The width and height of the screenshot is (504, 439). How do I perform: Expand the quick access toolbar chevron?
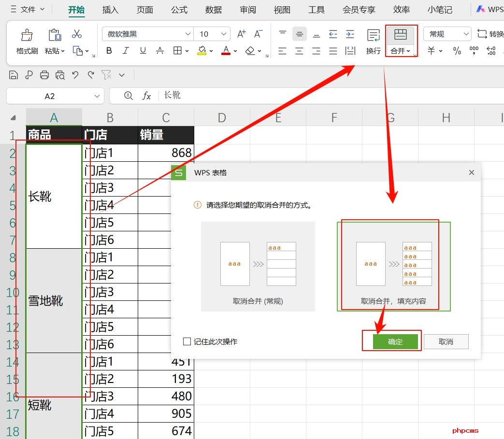coord(121,75)
